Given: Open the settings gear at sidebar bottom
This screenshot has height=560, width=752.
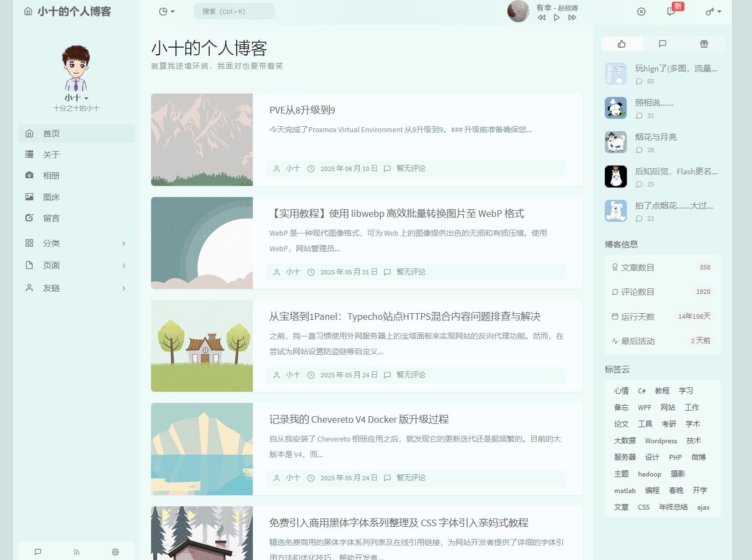Looking at the screenshot, I should point(115,551).
